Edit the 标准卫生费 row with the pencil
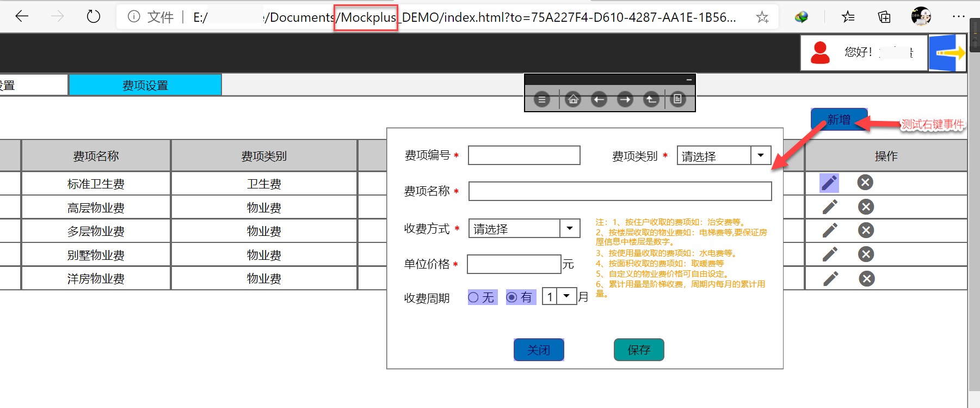 829,182
